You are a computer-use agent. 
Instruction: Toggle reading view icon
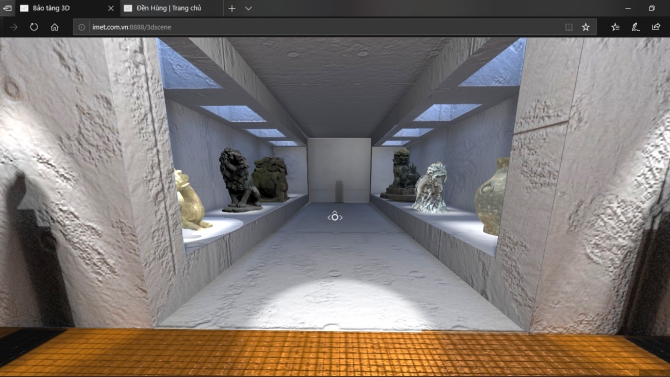click(569, 27)
